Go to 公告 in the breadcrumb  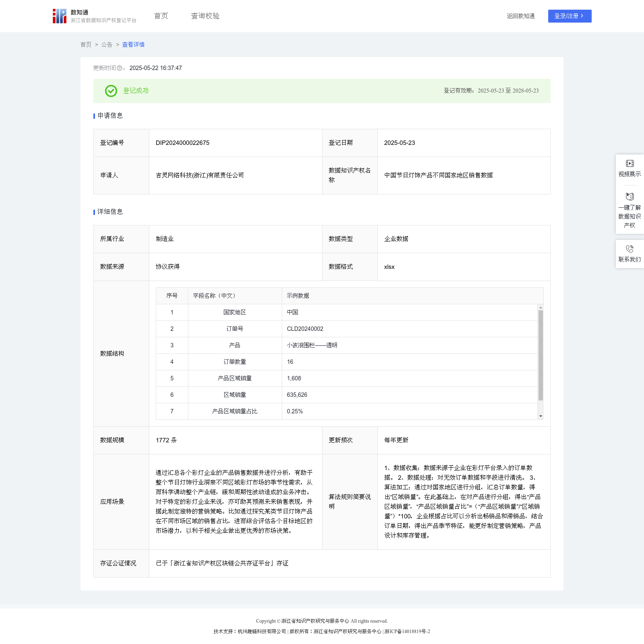coord(107,45)
